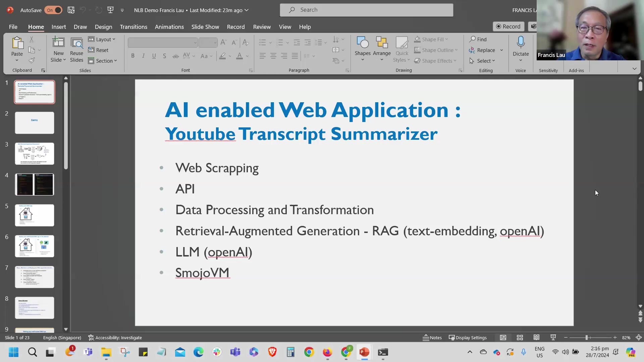Fit slide to current window

point(639,338)
